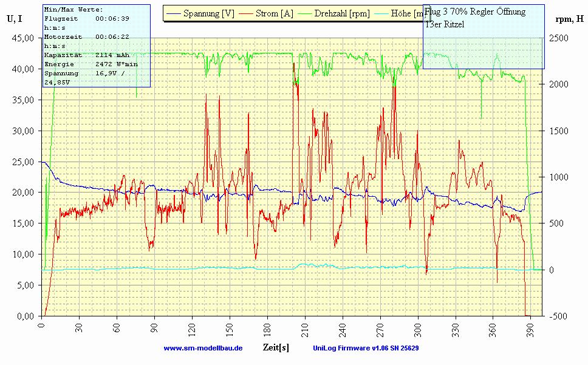Click the Zeit[s] x-axis title
Viewport: 588px width, 365px height.
pos(276,347)
